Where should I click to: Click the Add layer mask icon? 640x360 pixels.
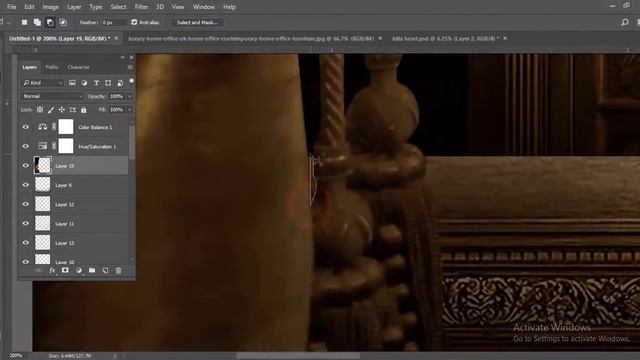pyautogui.click(x=65, y=270)
